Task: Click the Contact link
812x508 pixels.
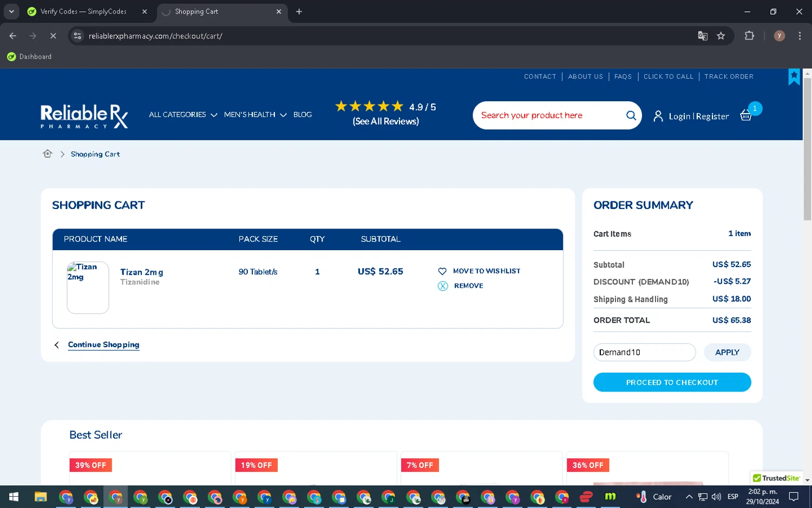Action: tap(540, 77)
